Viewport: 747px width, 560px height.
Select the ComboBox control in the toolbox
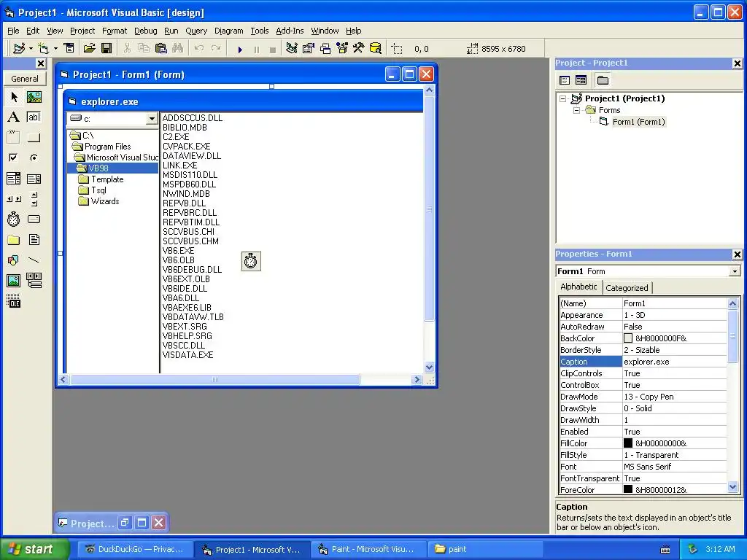point(14,179)
